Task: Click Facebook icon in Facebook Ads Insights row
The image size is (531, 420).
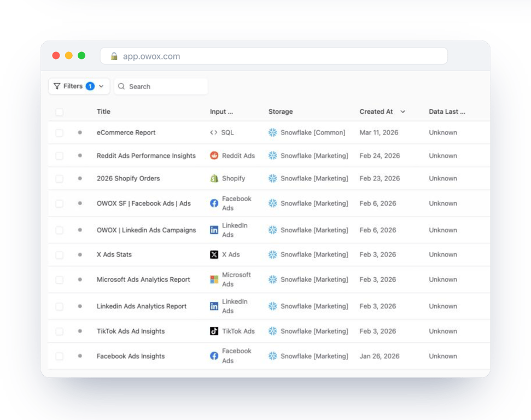Action: [x=214, y=356]
